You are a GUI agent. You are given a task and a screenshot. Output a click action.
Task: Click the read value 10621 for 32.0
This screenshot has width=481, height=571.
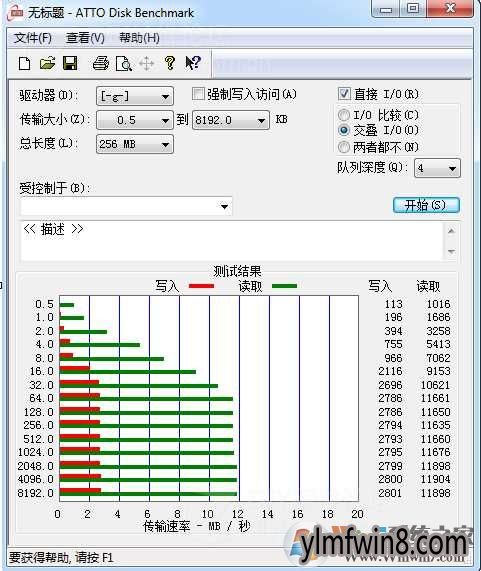tap(435, 385)
